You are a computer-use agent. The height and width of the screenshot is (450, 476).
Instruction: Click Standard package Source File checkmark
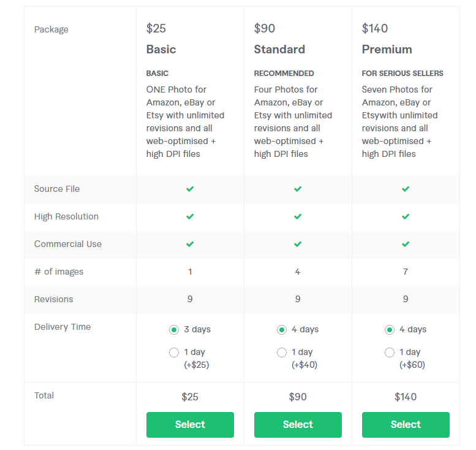tap(298, 189)
